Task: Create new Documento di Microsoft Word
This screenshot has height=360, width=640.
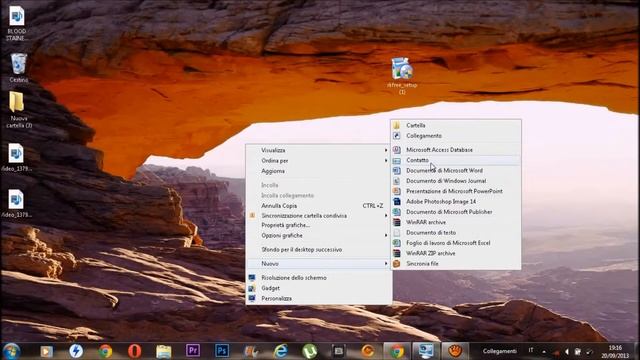Action: point(456,170)
